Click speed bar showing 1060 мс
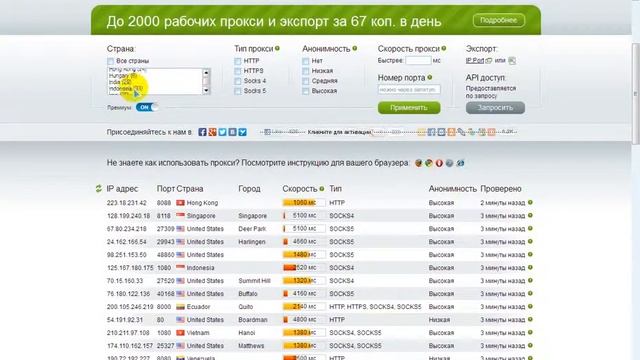This screenshot has height=360, width=640. tap(304, 203)
